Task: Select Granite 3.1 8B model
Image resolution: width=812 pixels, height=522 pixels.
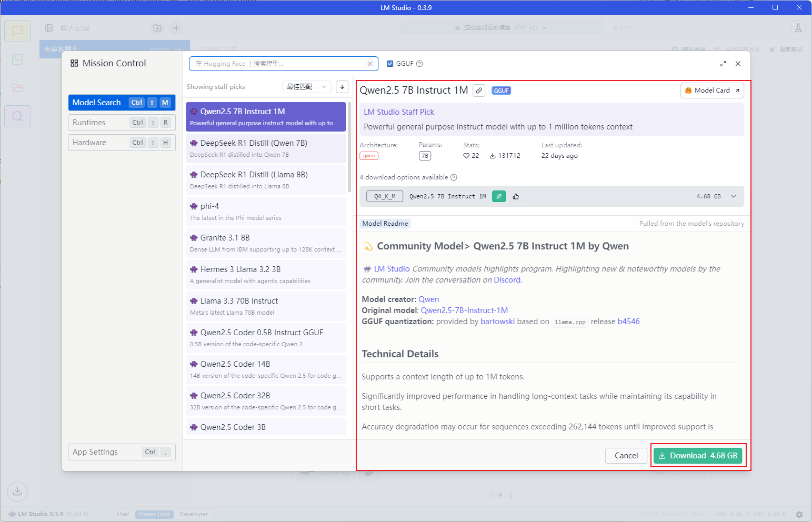Action: coord(266,243)
